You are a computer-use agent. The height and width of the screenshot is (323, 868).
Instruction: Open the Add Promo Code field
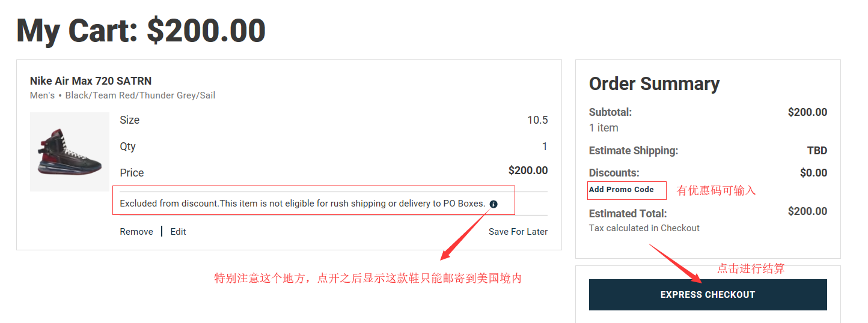click(x=622, y=190)
